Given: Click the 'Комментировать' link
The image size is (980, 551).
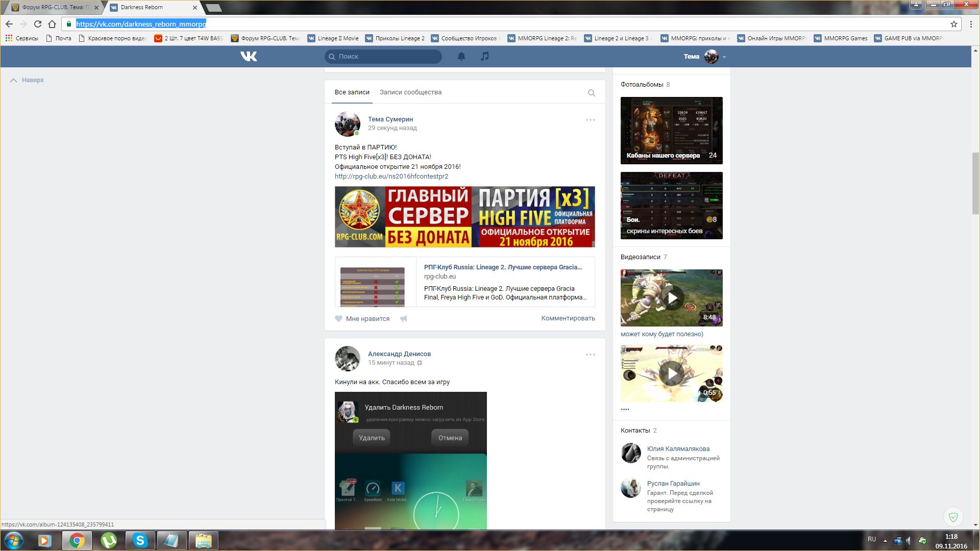Looking at the screenshot, I should [568, 318].
